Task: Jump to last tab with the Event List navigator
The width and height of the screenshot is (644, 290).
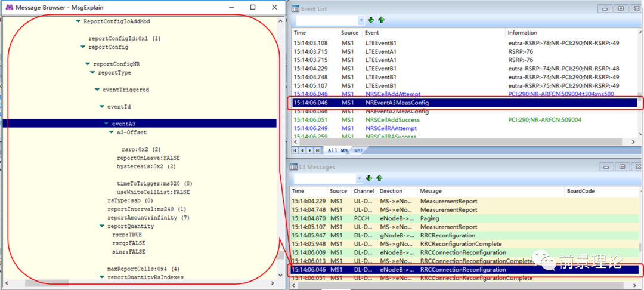Action: tap(317, 150)
